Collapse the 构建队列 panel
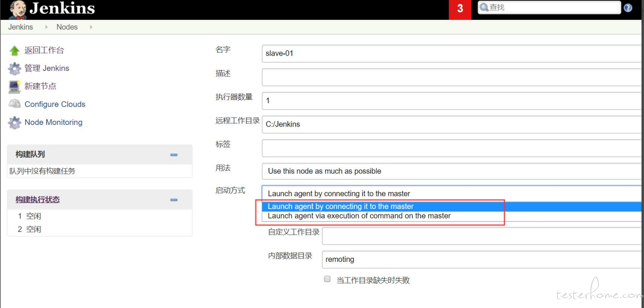 174,155
